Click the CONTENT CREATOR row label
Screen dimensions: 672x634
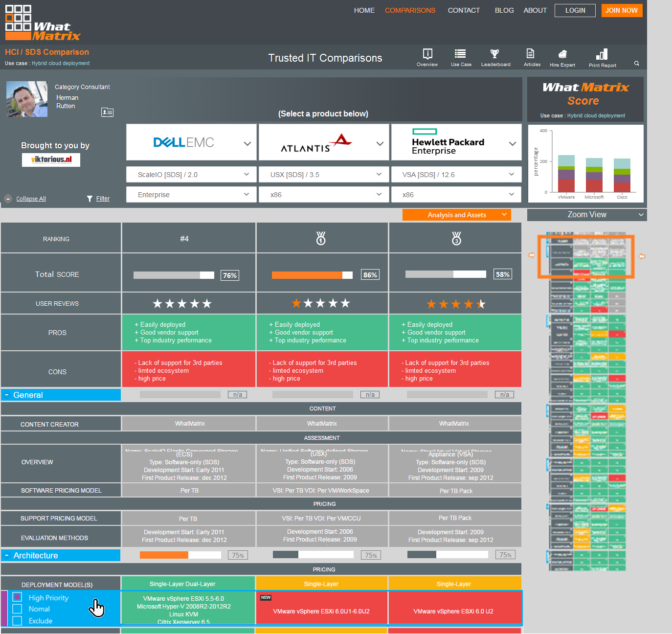point(49,424)
